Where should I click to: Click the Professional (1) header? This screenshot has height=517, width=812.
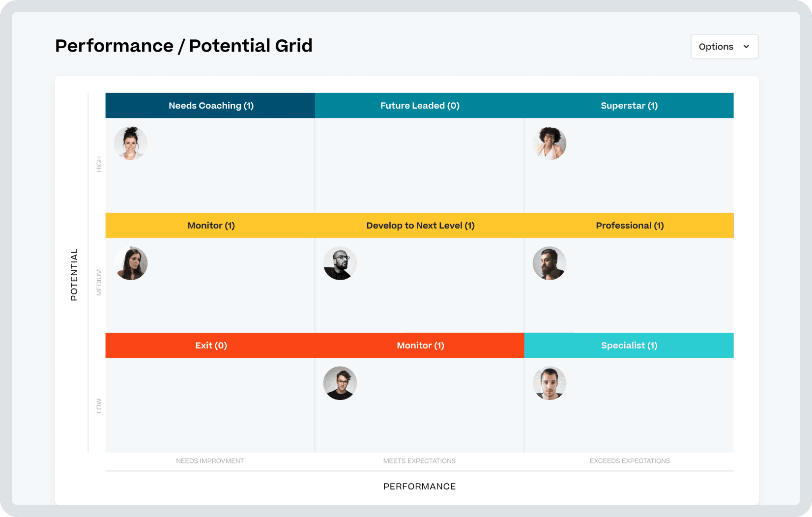[629, 225]
